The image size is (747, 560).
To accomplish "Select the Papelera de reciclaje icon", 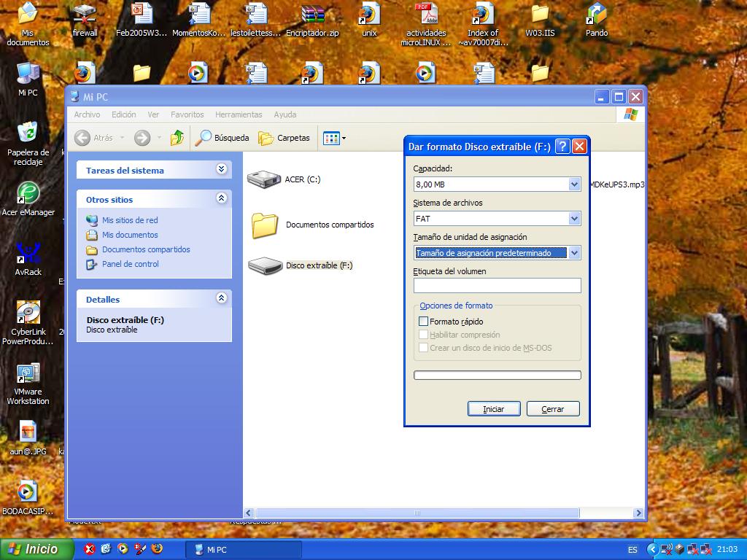I will [28, 144].
